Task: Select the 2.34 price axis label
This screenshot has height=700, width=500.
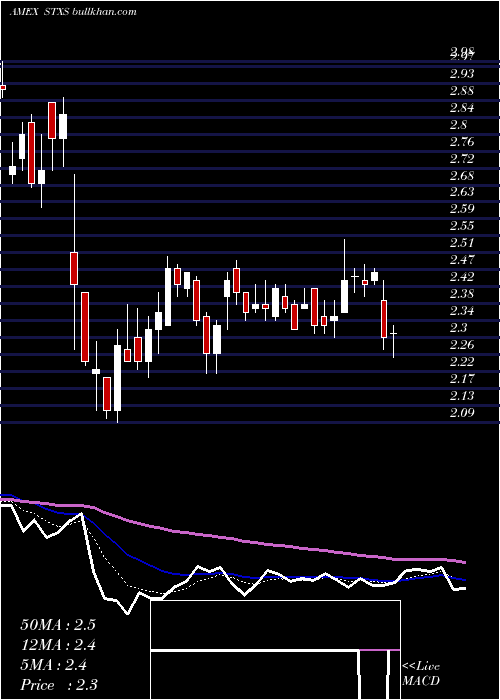Action: (462, 310)
